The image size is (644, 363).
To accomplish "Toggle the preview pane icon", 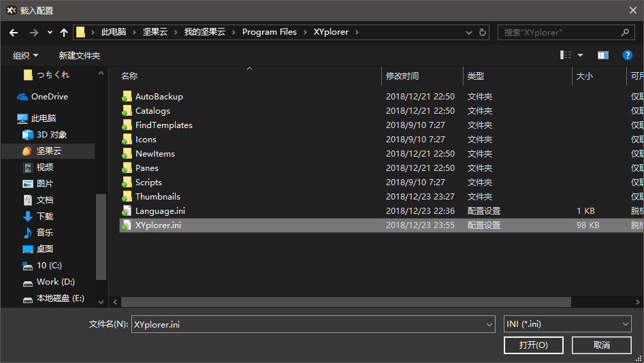I will 602,55.
